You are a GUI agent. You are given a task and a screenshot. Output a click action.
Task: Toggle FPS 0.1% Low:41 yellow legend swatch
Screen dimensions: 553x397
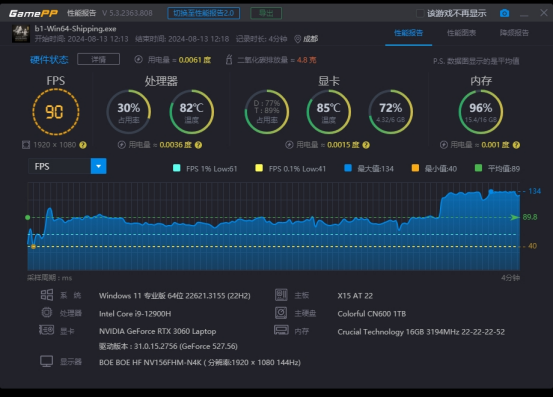click(x=259, y=168)
